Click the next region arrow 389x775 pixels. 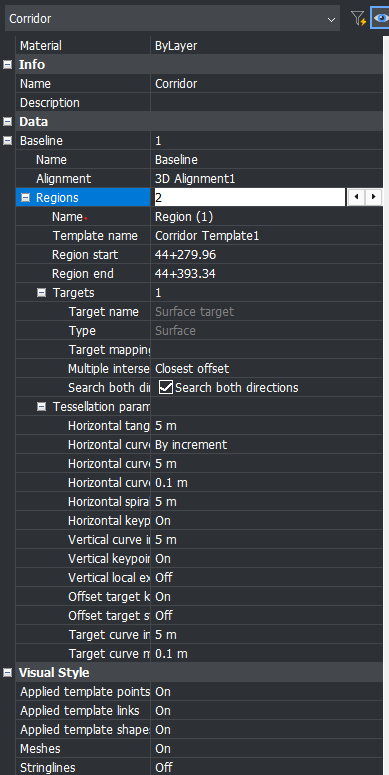click(x=373, y=198)
